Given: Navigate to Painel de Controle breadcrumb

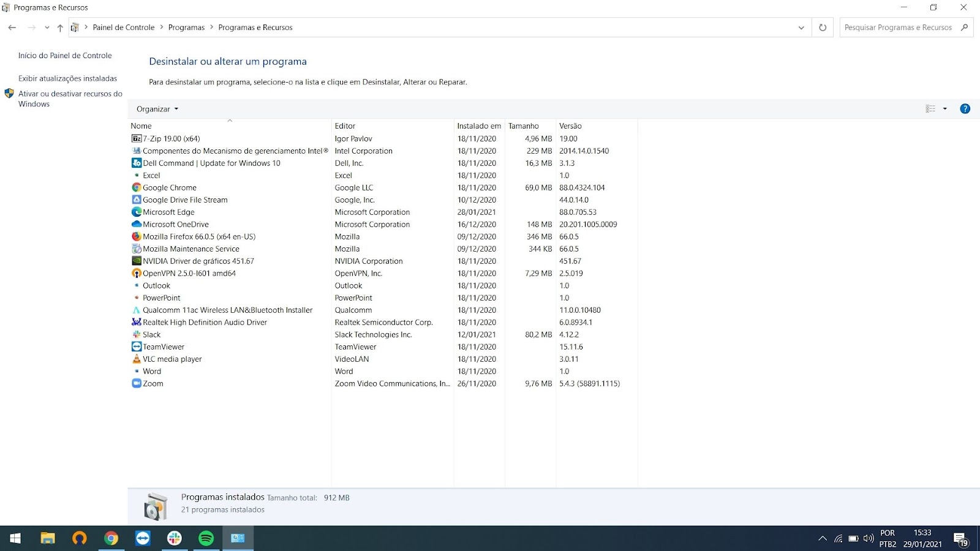Looking at the screenshot, I should click(124, 28).
